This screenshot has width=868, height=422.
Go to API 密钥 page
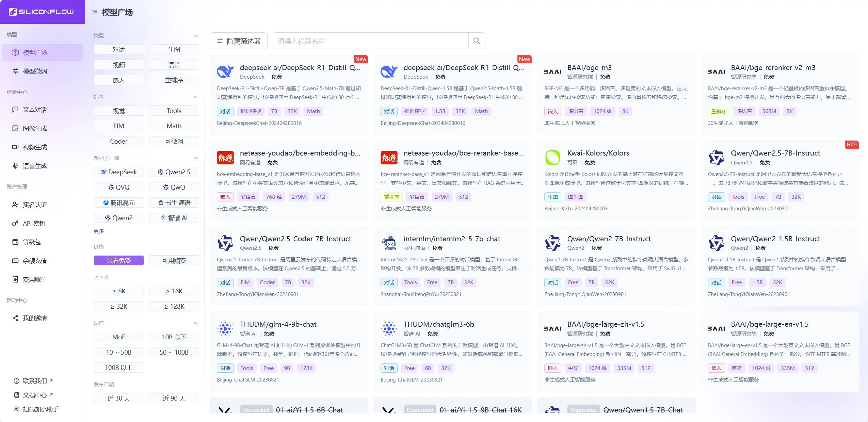[x=34, y=223]
